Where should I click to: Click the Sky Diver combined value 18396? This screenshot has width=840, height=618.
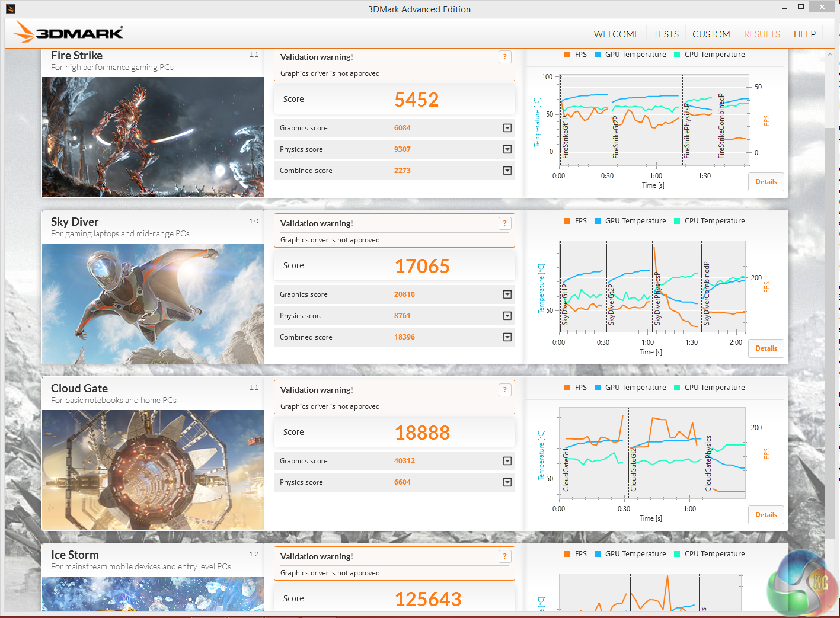click(x=404, y=337)
